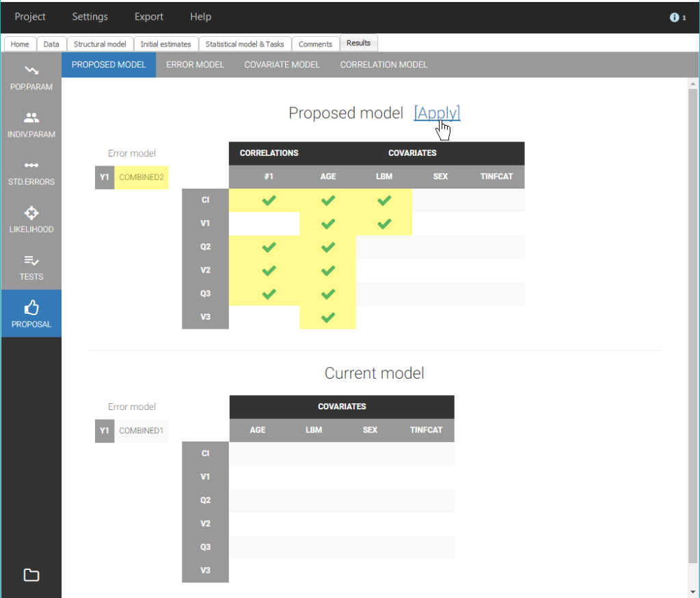Open the Export menu
700x598 pixels.
click(x=148, y=16)
